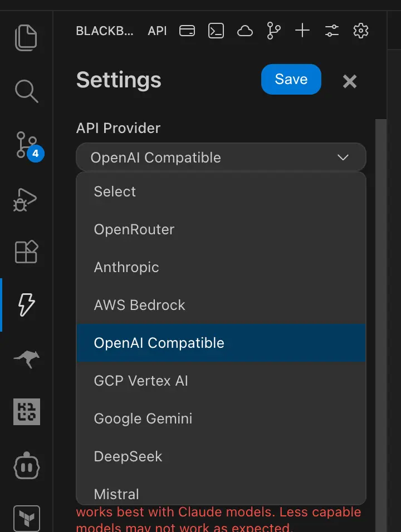This screenshot has width=401, height=532.
Task: Open the kangaroo extension in the sidebar
Action: point(26,358)
